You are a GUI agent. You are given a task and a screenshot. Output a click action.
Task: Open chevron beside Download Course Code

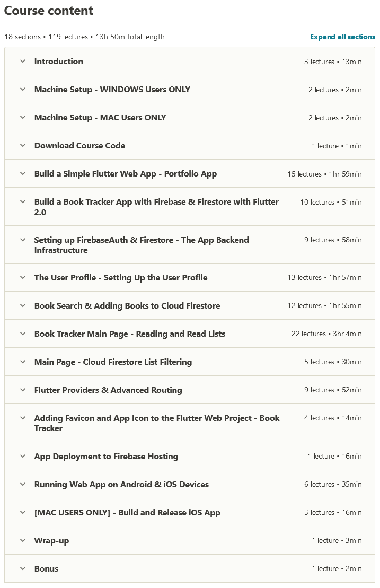tap(23, 145)
